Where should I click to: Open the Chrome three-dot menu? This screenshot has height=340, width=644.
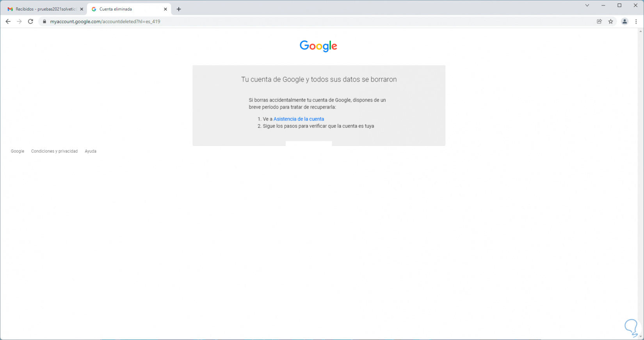click(636, 21)
